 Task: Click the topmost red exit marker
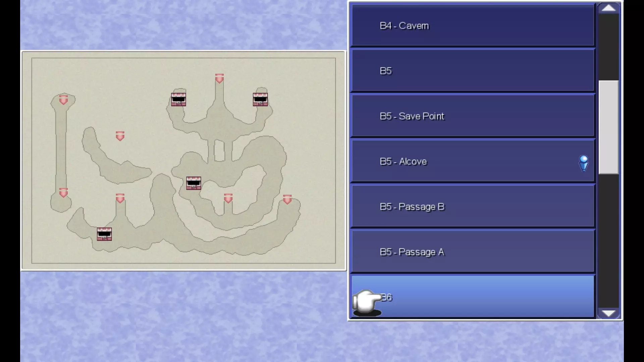(219, 78)
